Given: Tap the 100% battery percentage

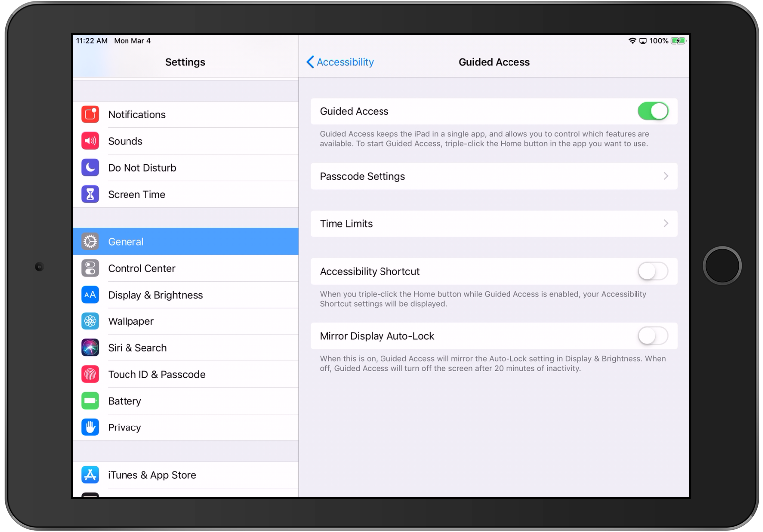Looking at the screenshot, I should (x=659, y=41).
